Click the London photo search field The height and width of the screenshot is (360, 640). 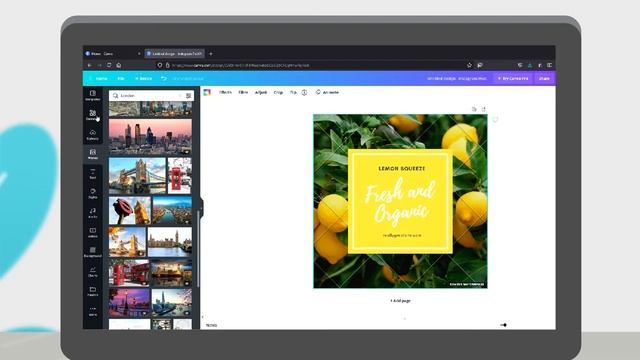pyautogui.click(x=151, y=96)
